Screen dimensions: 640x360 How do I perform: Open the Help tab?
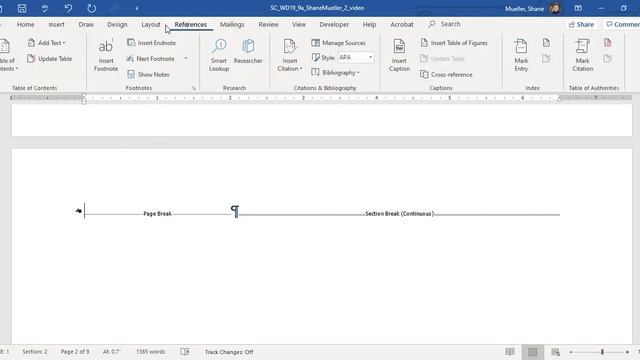pyautogui.click(x=369, y=24)
